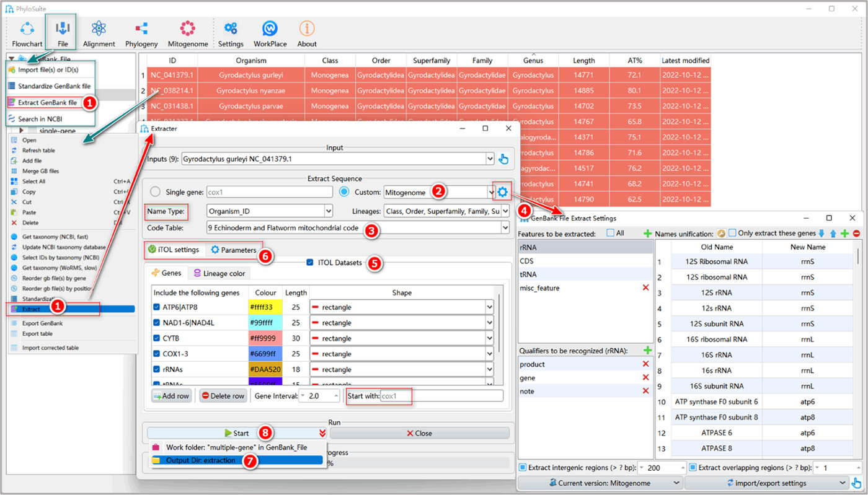The height and width of the screenshot is (495, 868).
Task: Toggle the ATP6|ATP8 gene checkbox
Action: pyautogui.click(x=157, y=307)
